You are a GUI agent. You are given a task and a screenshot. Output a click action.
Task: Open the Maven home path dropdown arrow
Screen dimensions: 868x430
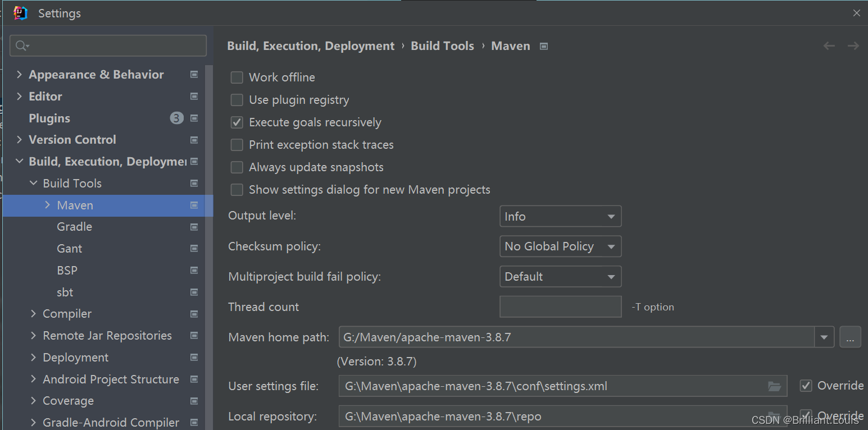tap(824, 337)
